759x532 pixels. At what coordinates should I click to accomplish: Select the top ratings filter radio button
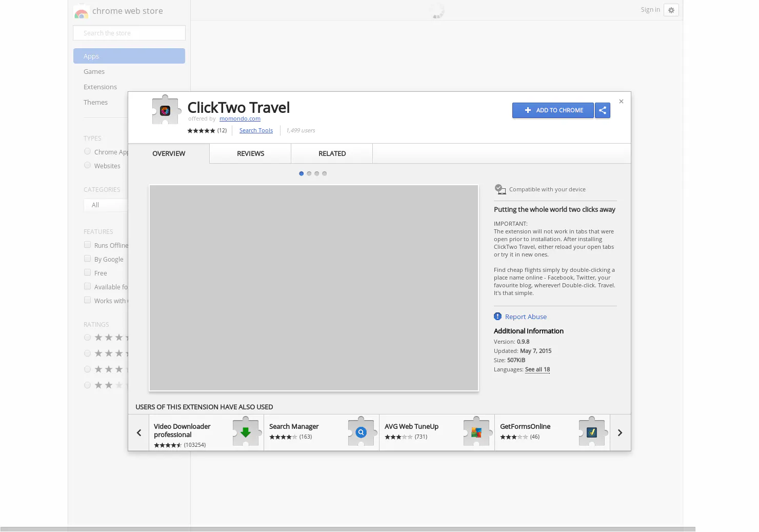87,337
